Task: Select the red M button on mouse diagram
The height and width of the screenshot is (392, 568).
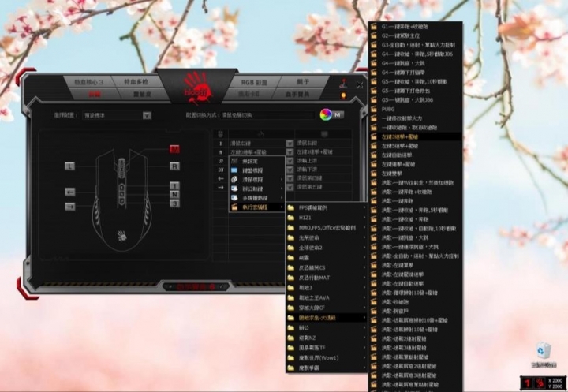Action: (174, 149)
